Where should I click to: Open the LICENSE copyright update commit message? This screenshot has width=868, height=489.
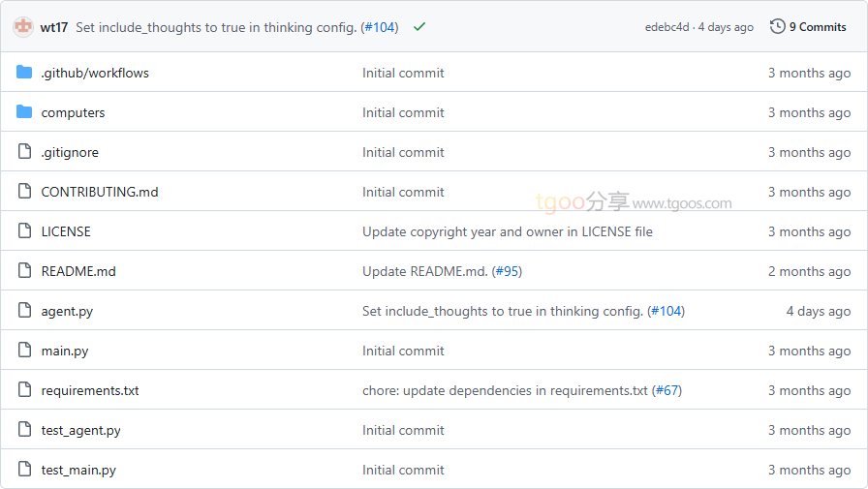507,231
